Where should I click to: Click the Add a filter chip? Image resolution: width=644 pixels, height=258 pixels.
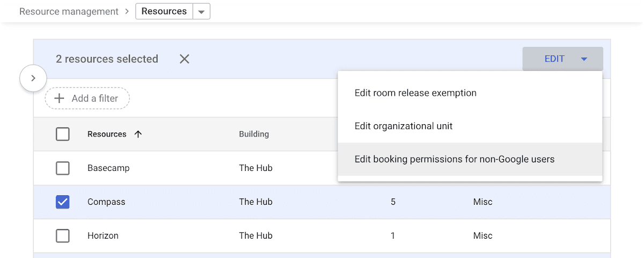87,98
